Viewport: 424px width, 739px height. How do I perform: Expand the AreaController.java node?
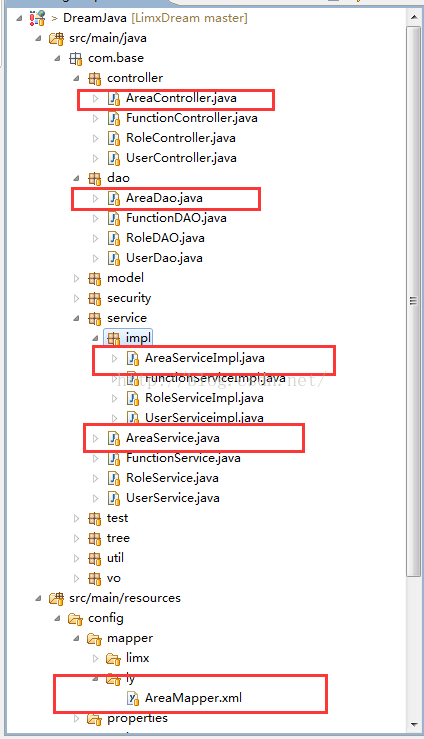pos(96,98)
